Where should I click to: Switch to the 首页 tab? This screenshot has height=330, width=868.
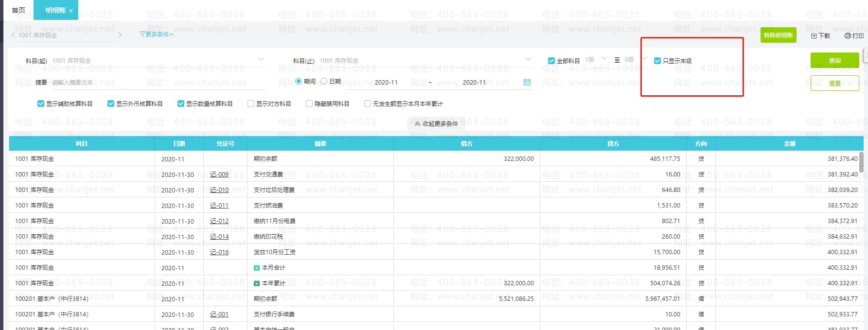click(x=18, y=10)
